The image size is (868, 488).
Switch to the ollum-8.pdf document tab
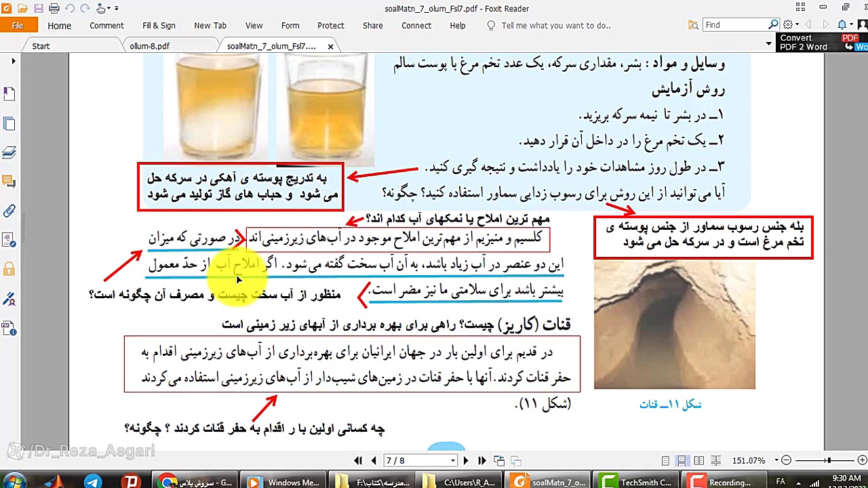[150, 46]
